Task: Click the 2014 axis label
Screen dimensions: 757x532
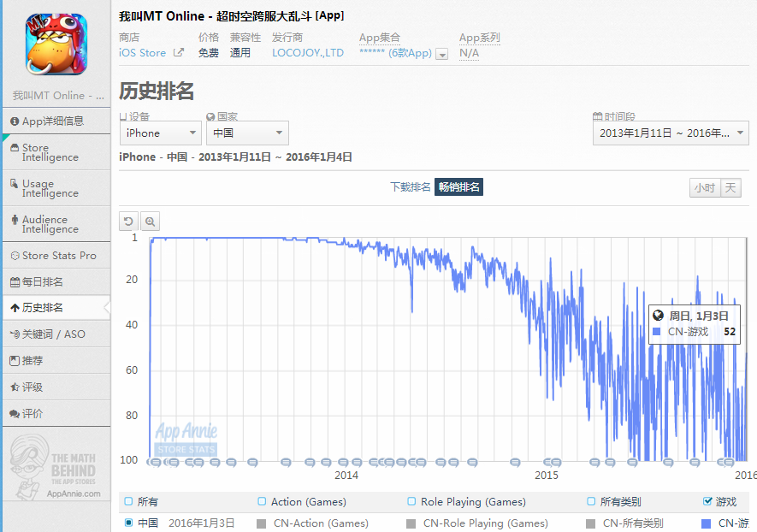Action: tap(346, 476)
